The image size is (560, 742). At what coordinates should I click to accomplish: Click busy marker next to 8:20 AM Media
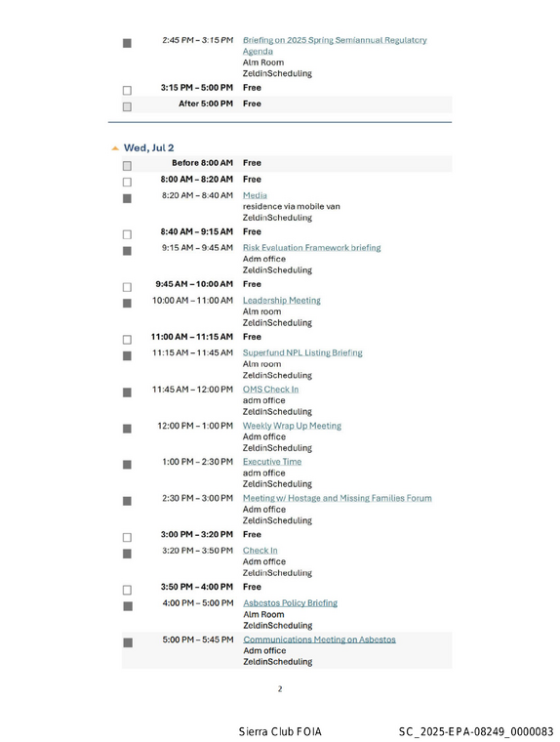(127, 199)
